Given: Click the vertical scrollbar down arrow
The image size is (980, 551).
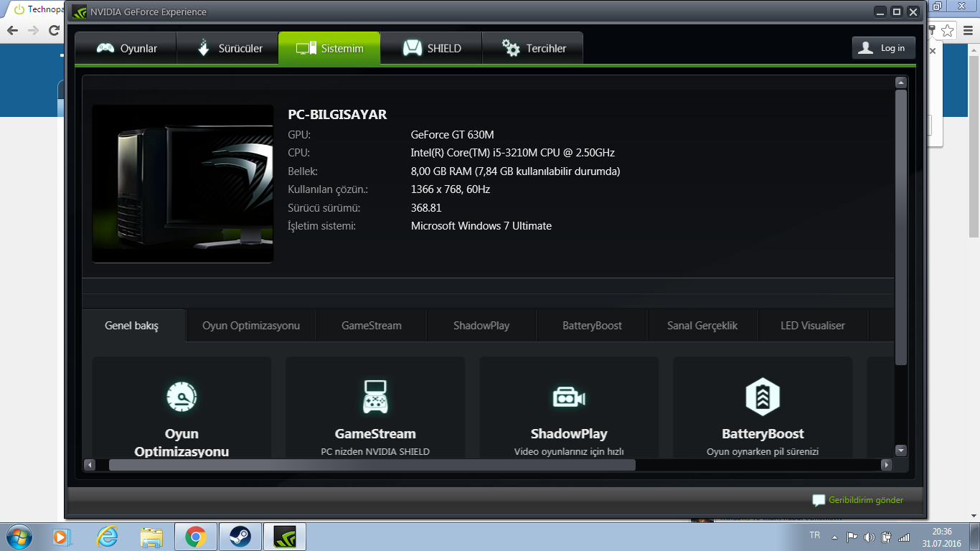Looking at the screenshot, I should point(901,451).
